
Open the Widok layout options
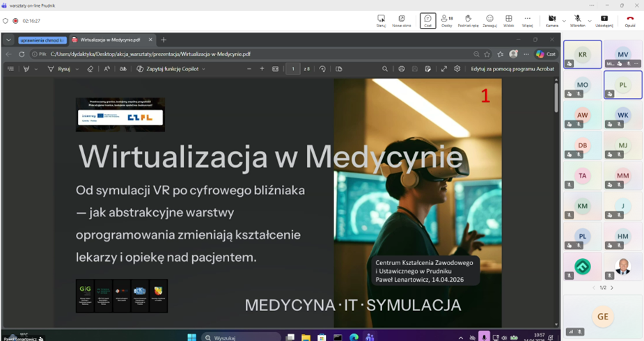(x=508, y=20)
